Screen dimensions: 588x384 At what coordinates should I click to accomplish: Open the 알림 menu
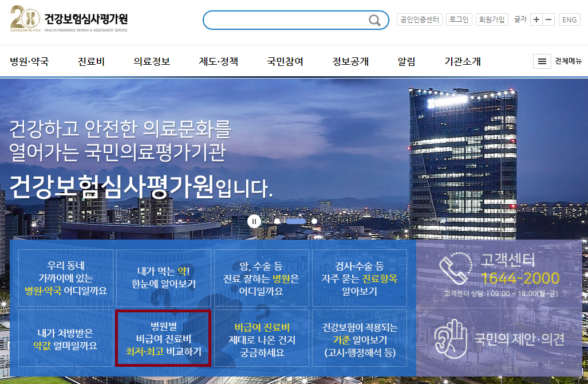point(407,61)
